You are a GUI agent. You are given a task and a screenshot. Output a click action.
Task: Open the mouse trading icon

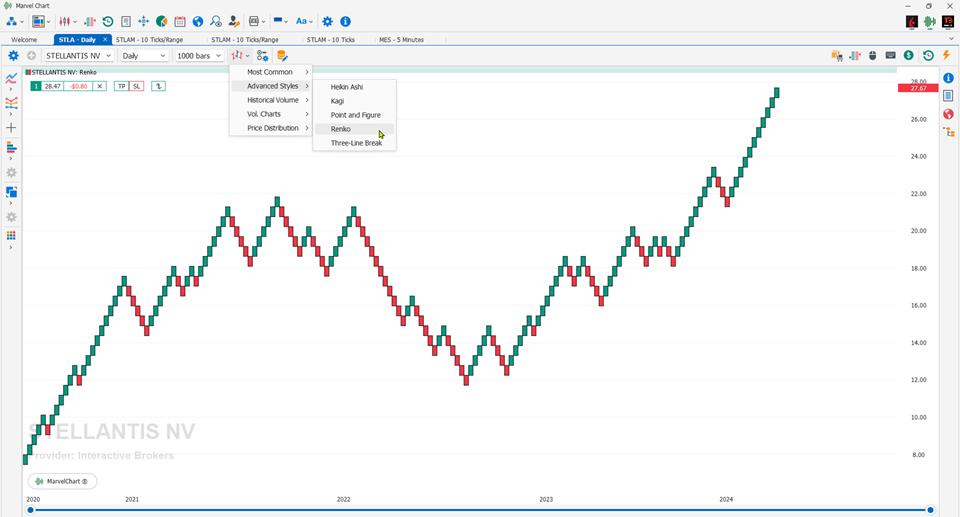[x=872, y=55]
